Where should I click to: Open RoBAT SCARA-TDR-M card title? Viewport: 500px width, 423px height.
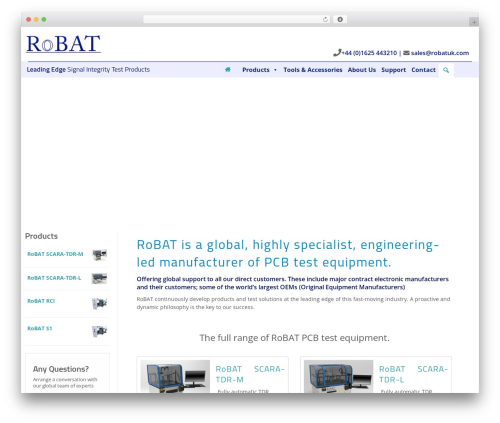(x=250, y=374)
